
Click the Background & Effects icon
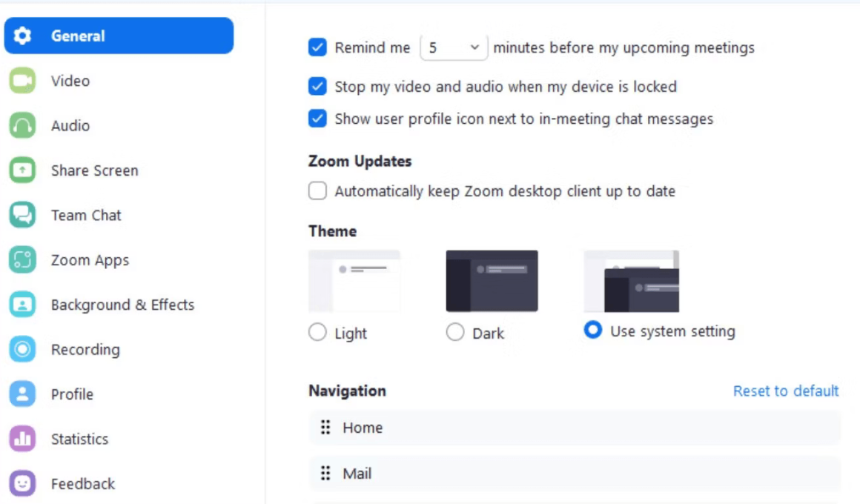click(22, 305)
